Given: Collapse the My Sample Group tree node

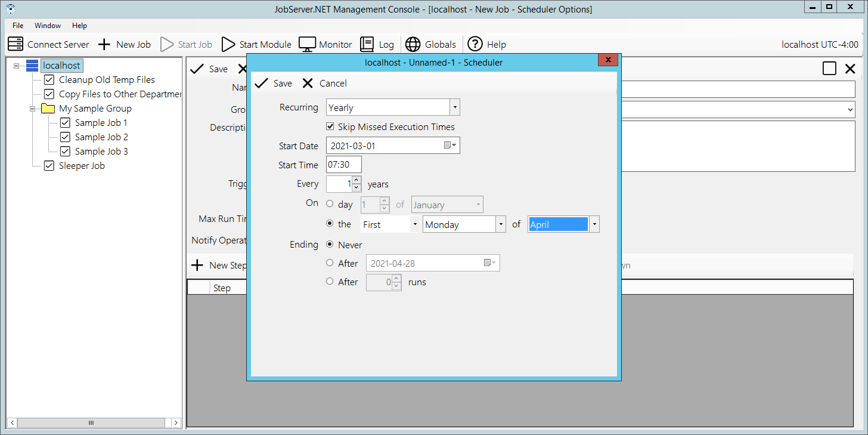Looking at the screenshot, I should (32, 109).
